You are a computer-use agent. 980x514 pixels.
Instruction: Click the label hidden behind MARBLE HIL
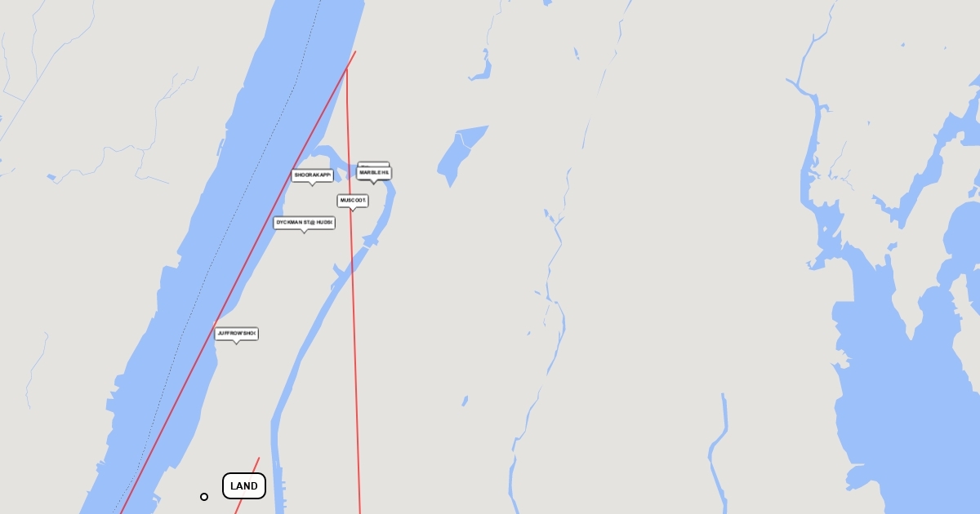(x=373, y=164)
